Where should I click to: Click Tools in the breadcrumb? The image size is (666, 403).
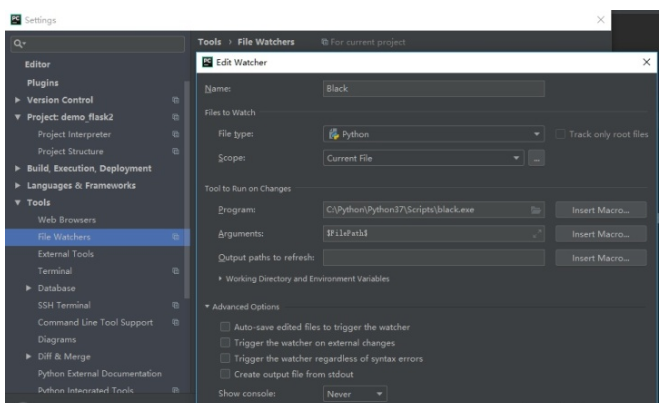(209, 42)
